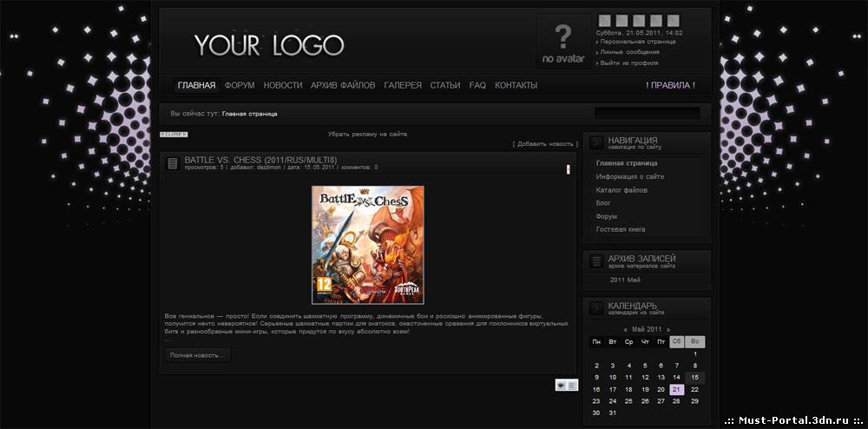Go to the previous month in the calendar
Screen dimensions: 868x429
pyautogui.click(x=626, y=329)
